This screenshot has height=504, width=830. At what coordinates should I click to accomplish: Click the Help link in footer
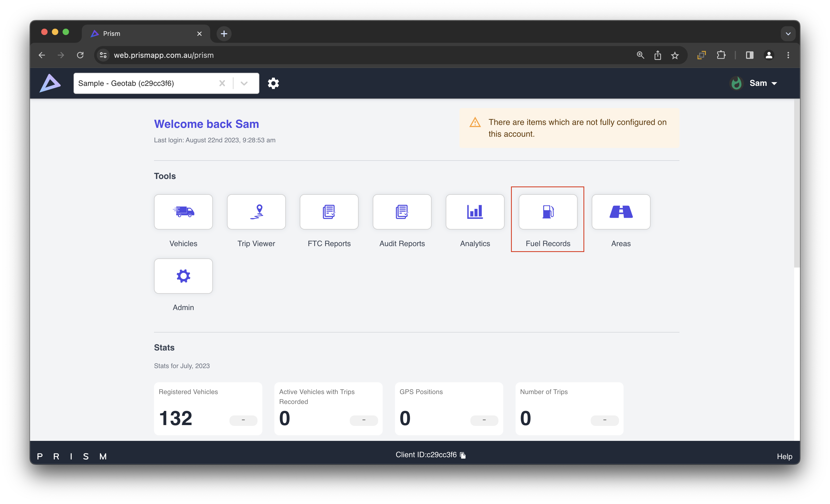(784, 456)
